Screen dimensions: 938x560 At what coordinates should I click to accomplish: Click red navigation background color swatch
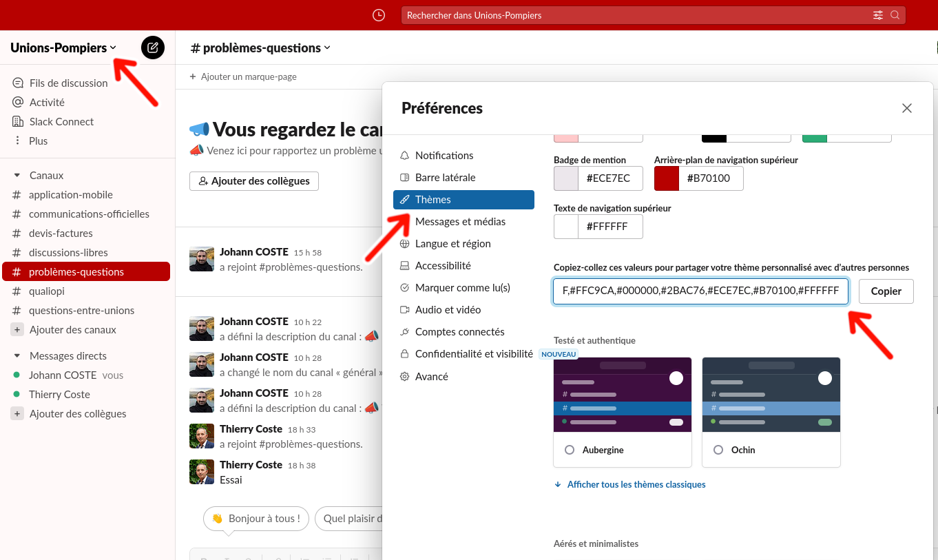coord(667,178)
